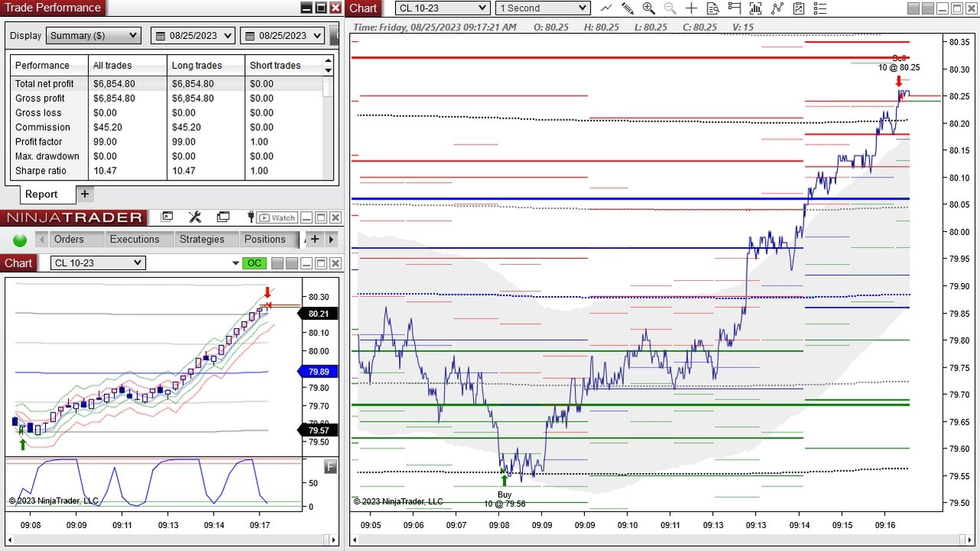Click the All trades column header
980x551 pixels.
coord(128,65)
